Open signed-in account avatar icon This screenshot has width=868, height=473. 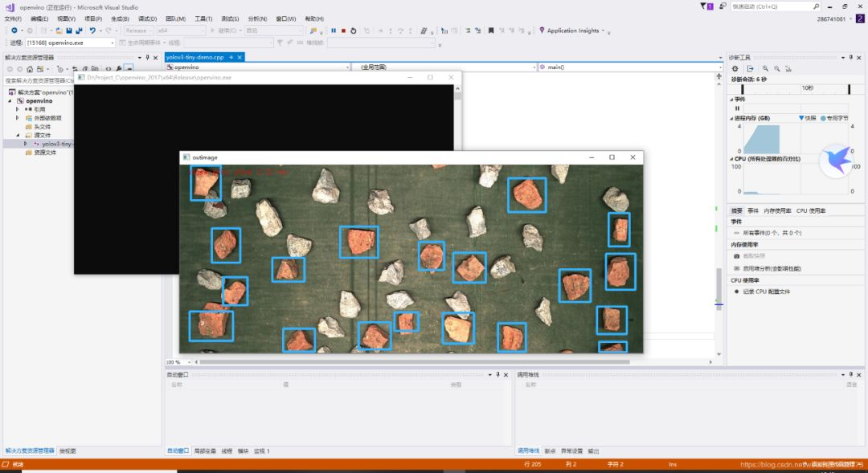coord(860,18)
